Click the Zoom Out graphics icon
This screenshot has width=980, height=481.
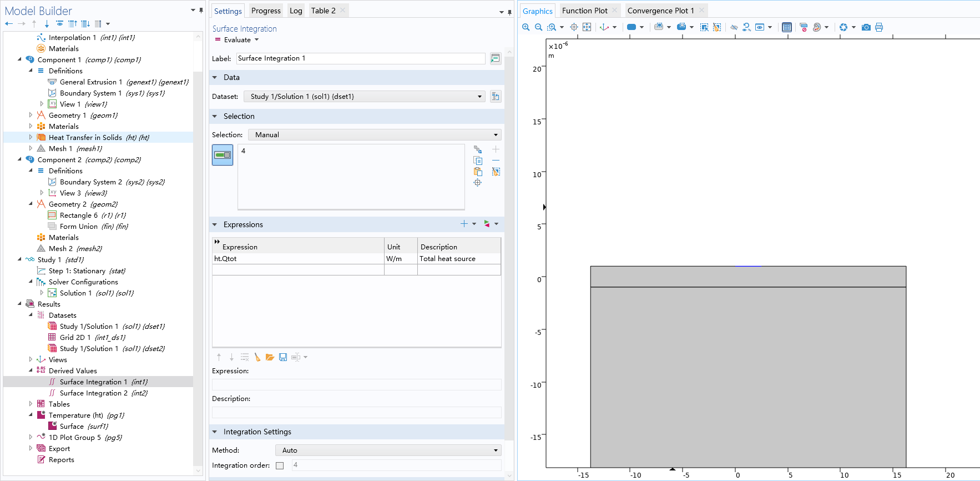pyautogui.click(x=538, y=27)
